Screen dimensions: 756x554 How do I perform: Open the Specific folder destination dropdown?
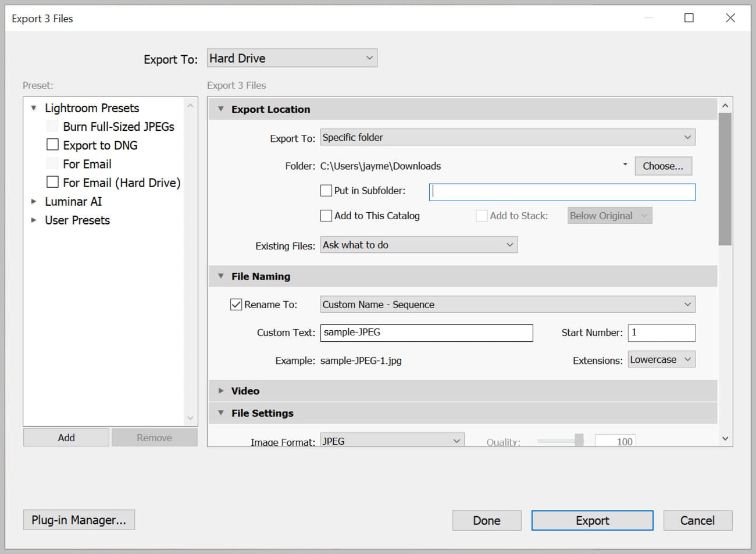pos(506,137)
